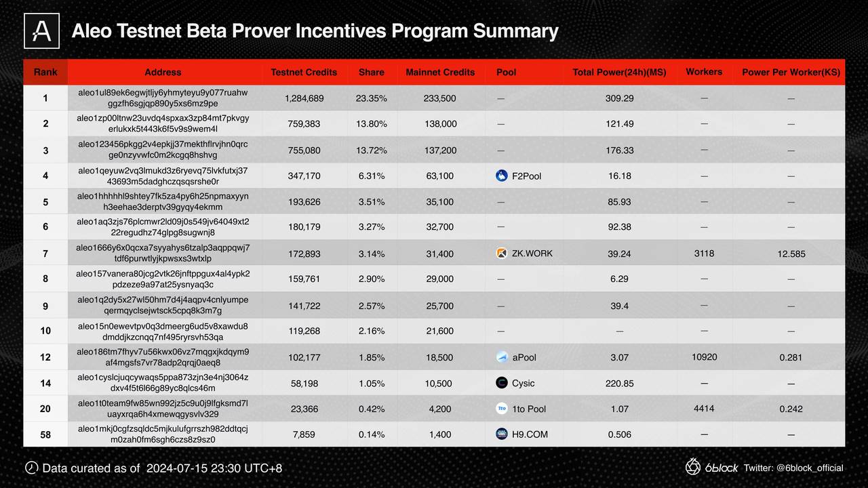The image size is (868, 488).
Task: Click the Cysic pool icon
Action: (502, 383)
